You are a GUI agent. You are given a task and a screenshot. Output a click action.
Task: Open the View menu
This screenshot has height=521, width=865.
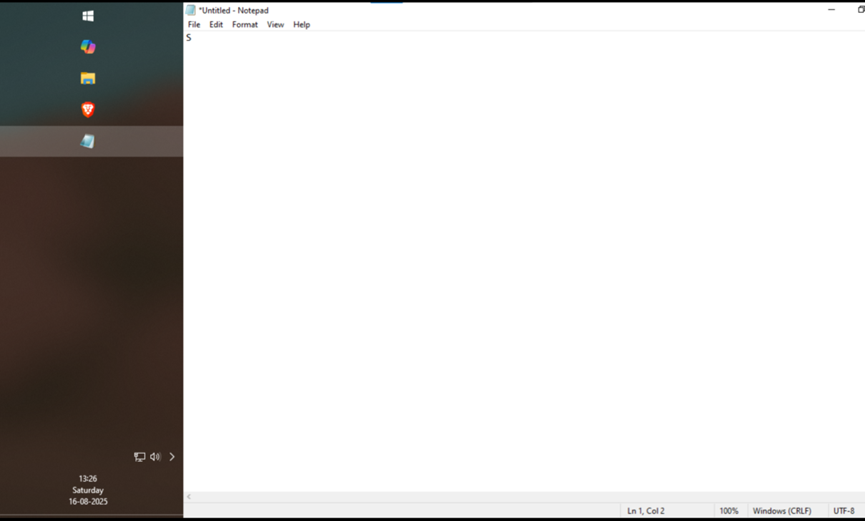[x=275, y=24]
